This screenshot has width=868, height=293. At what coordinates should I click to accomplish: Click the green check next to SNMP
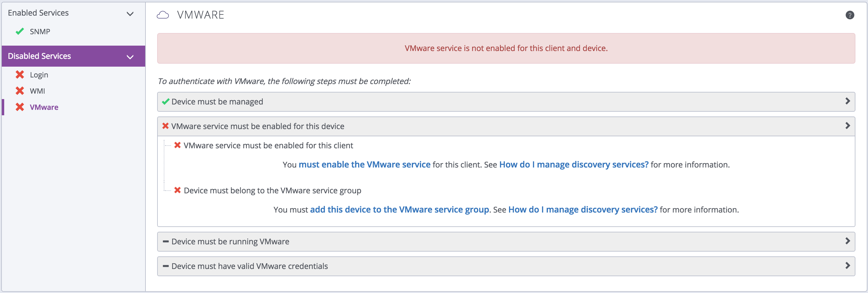19,31
